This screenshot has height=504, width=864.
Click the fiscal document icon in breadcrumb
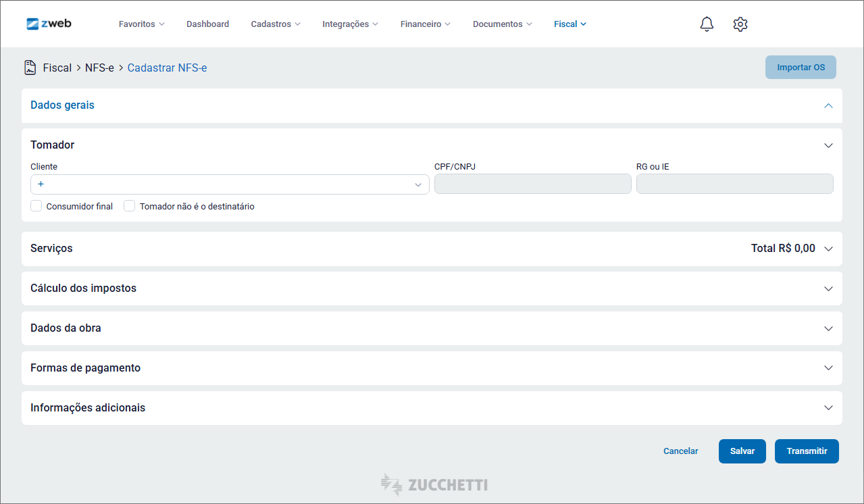pos(30,68)
